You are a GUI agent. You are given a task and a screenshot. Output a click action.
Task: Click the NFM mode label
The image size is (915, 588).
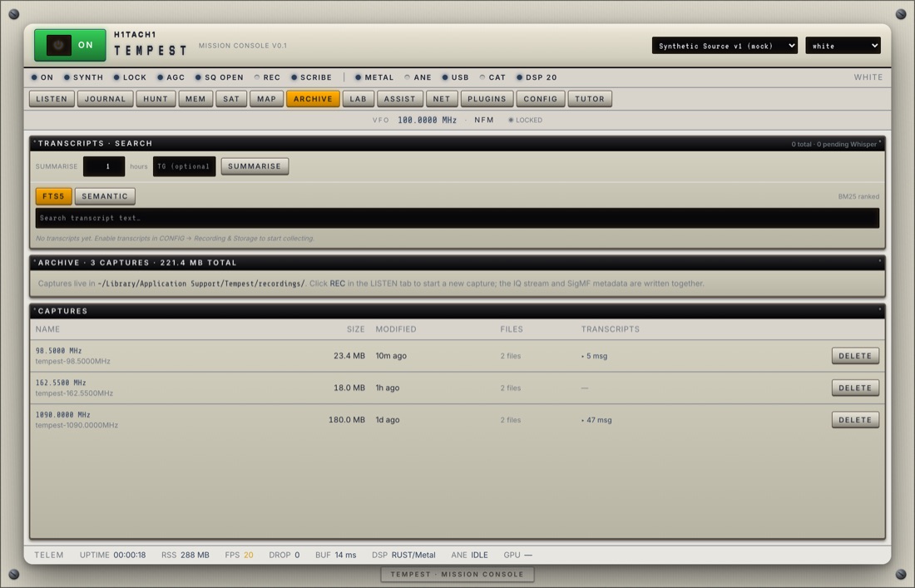(x=484, y=120)
